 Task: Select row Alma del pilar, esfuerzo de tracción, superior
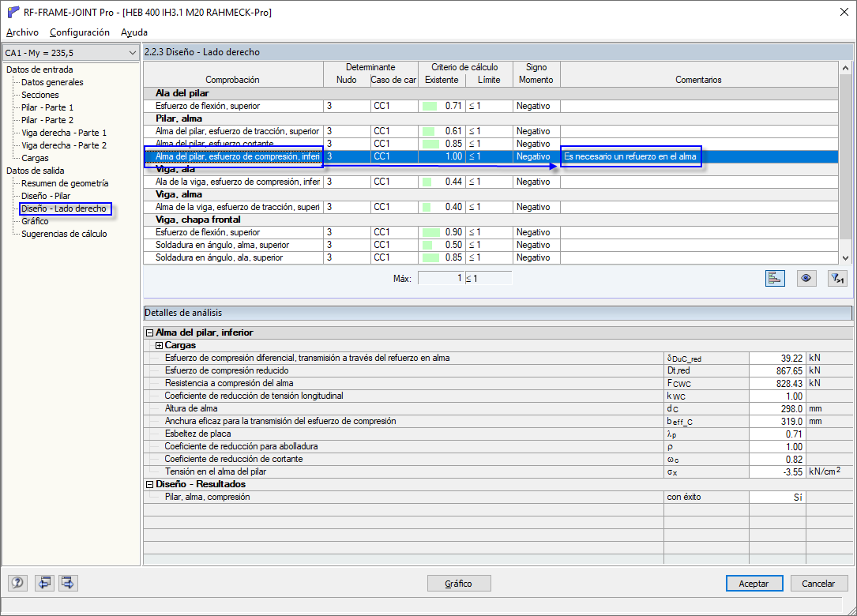[x=491, y=131]
